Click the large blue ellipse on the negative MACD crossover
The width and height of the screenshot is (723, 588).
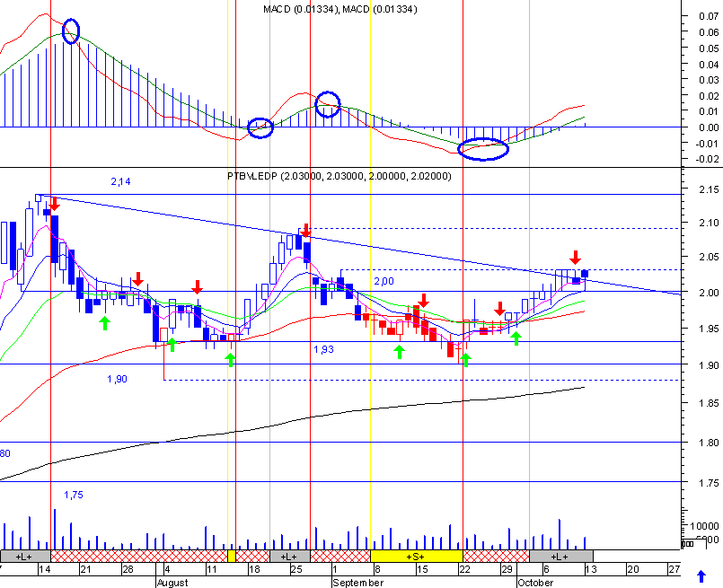pyautogui.click(x=483, y=149)
